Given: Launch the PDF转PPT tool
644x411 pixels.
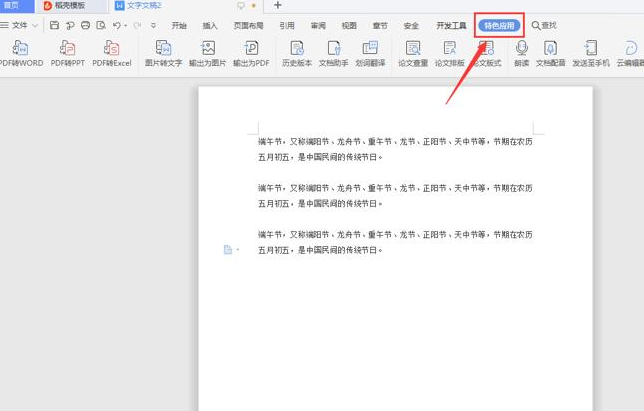Looking at the screenshot, I should (68, 54).
